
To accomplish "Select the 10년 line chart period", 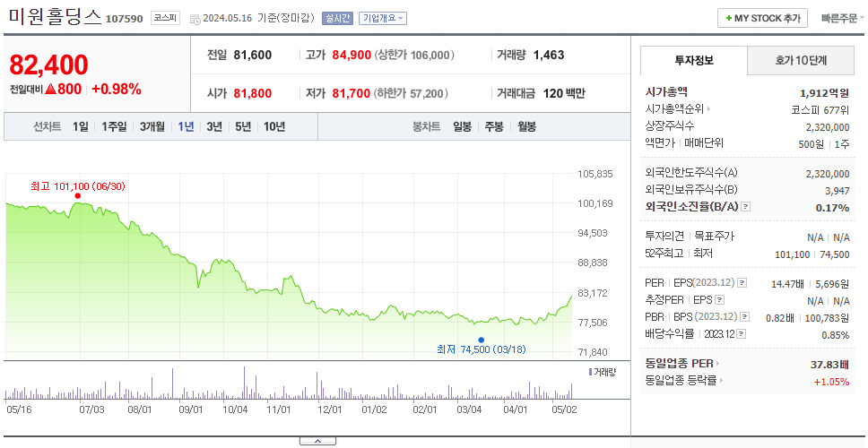I will pyautogui.click(x=274, y=126).
